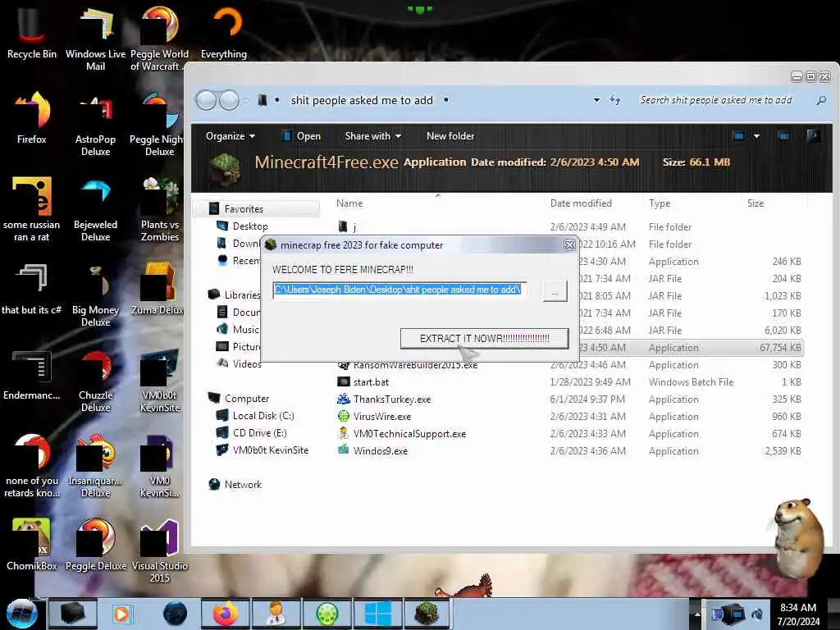Open Chuzzle Deluxe desktop icon
This screenshot has width=840, height=630.
click(x=95, y=381)
